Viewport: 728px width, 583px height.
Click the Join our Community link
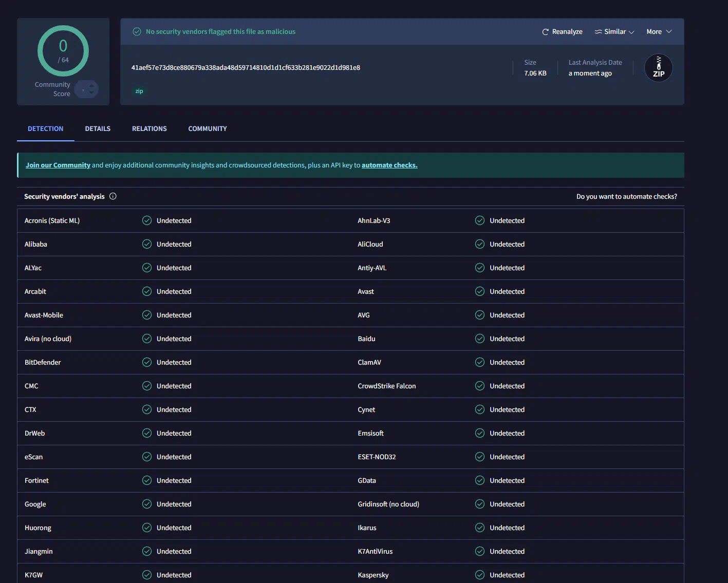pos(58,165)
